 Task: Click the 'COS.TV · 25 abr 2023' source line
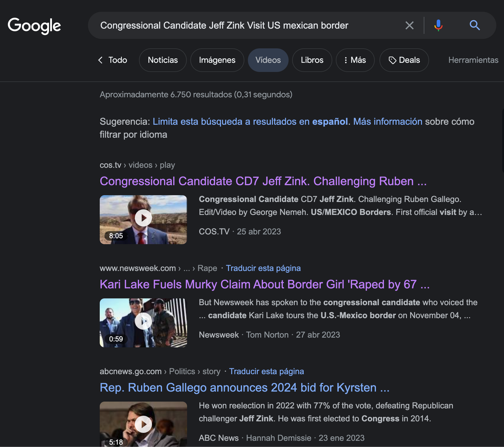(240, 231)
